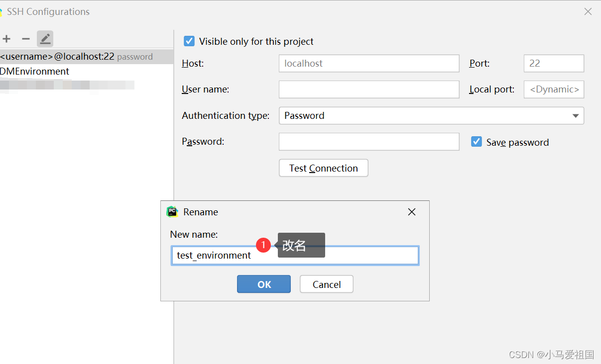This screenshot has width=601, height=364.
Task: Click the Rename dialog title text
Action: [x=201, y=212]
